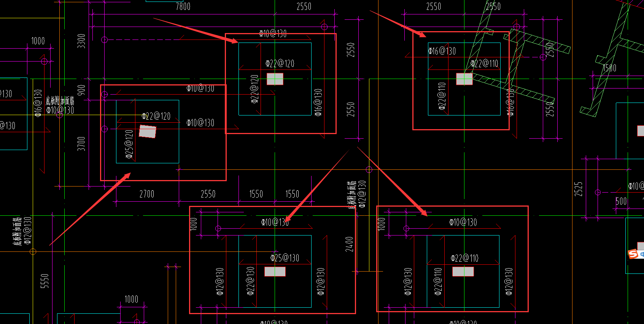Select the 500 dimension text
The height and width of the screenshot is (324, 644).
[x=621, y=201]
